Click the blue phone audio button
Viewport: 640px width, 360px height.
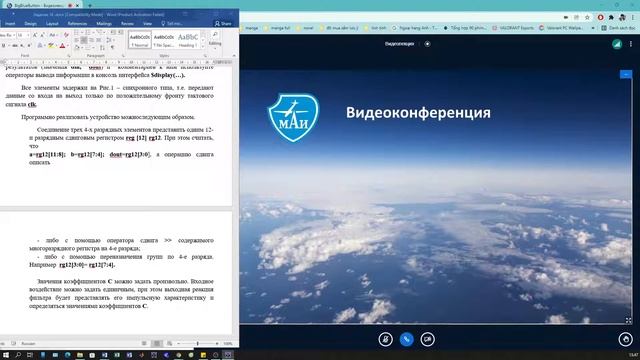(x=407, y=339)
